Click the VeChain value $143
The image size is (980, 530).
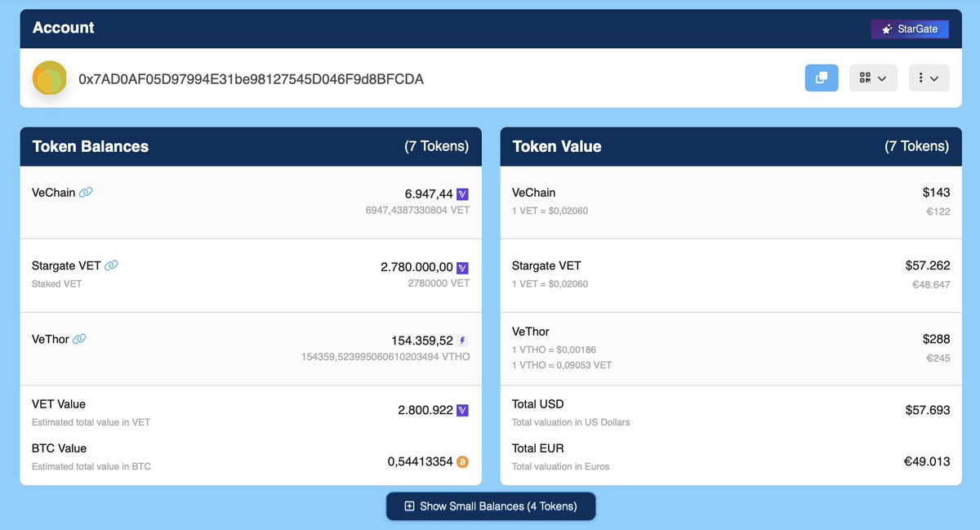936,193
